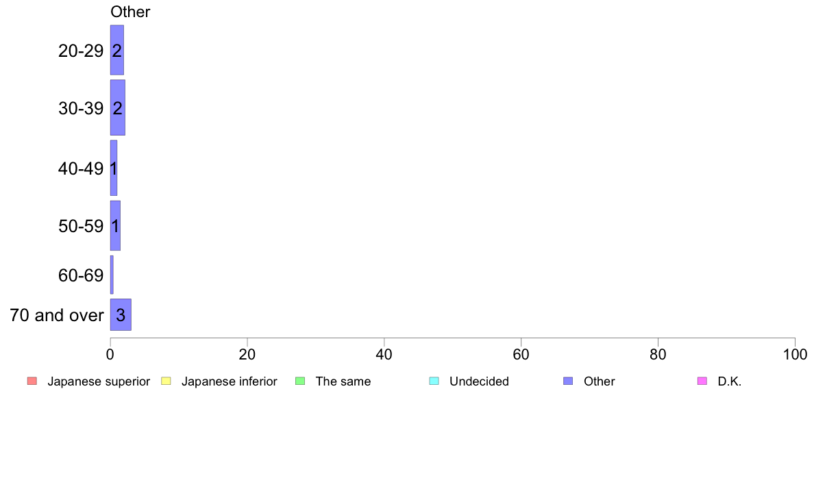Select the 20-29 bar
The height and width of the screenshot is (504, 814).
point(116,50)
